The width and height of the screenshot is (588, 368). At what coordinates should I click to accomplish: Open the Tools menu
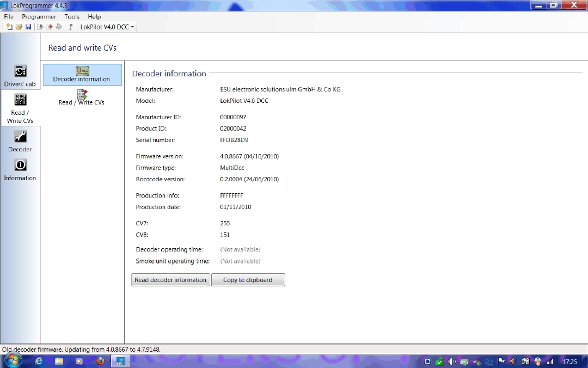pyautogui.click(x=72, y=16)
